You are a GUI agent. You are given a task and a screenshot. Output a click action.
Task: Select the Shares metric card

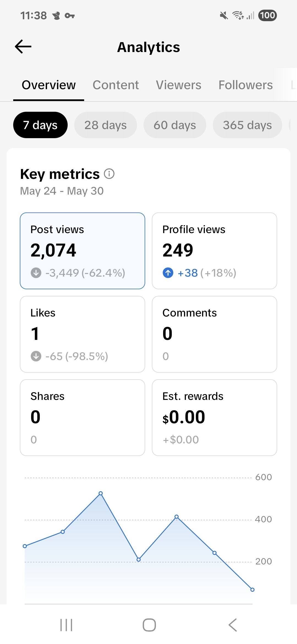(x=82, y=417)
